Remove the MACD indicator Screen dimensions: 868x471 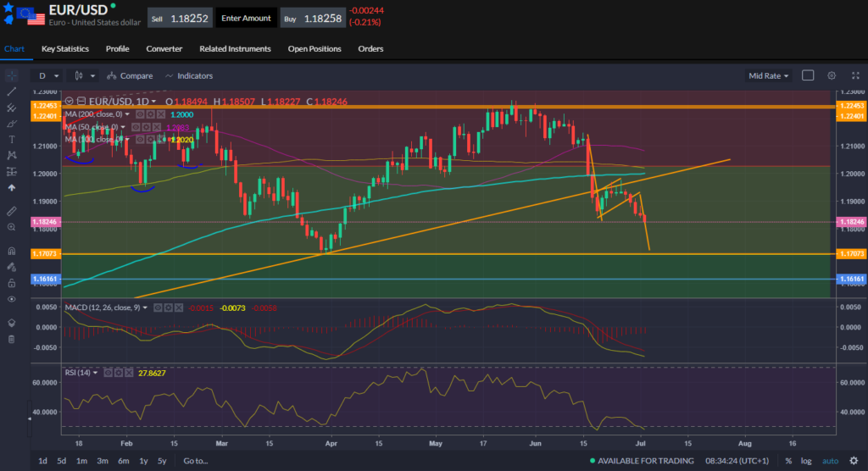click(x=179, y=308)
